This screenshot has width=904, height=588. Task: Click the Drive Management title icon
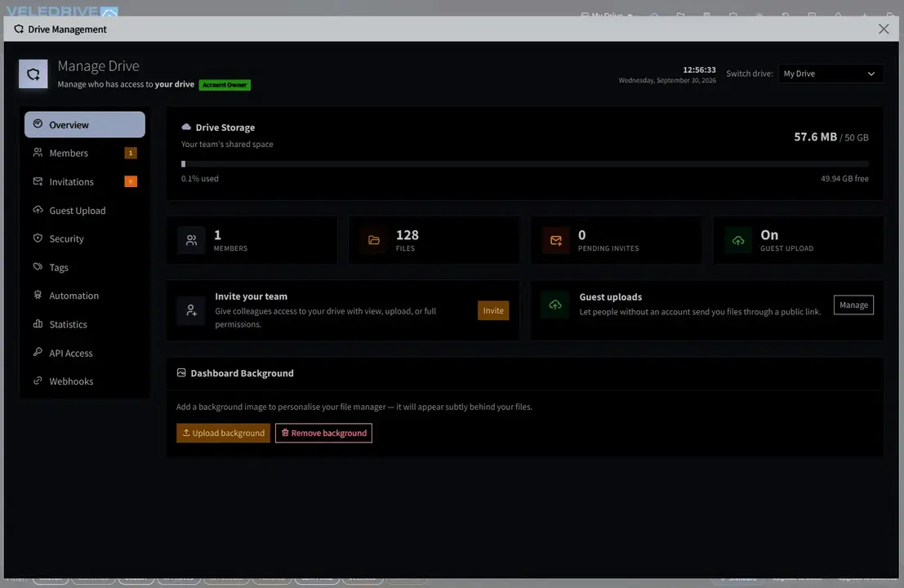click(x=19, y=29)
